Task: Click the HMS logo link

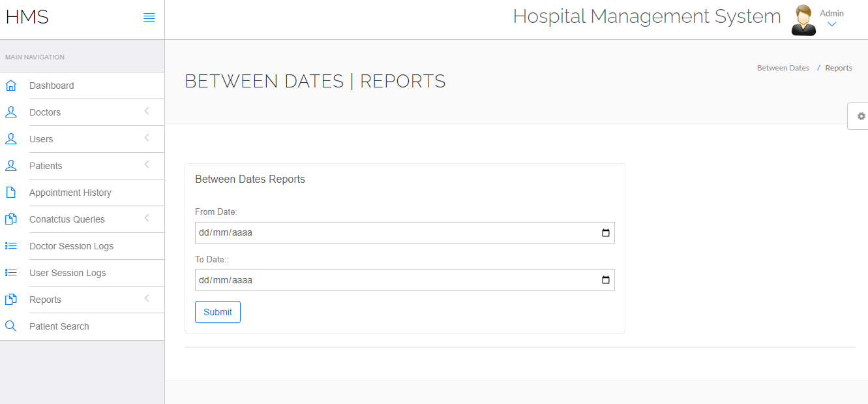Action: point(27,17)
